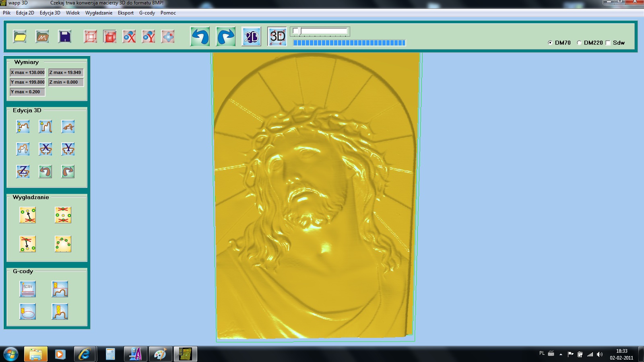Image resolution: width=644 pixels, height=362 pixels.
Task: Click the white profile curve icon in Edycja 3D
Action: coord(23,149)
